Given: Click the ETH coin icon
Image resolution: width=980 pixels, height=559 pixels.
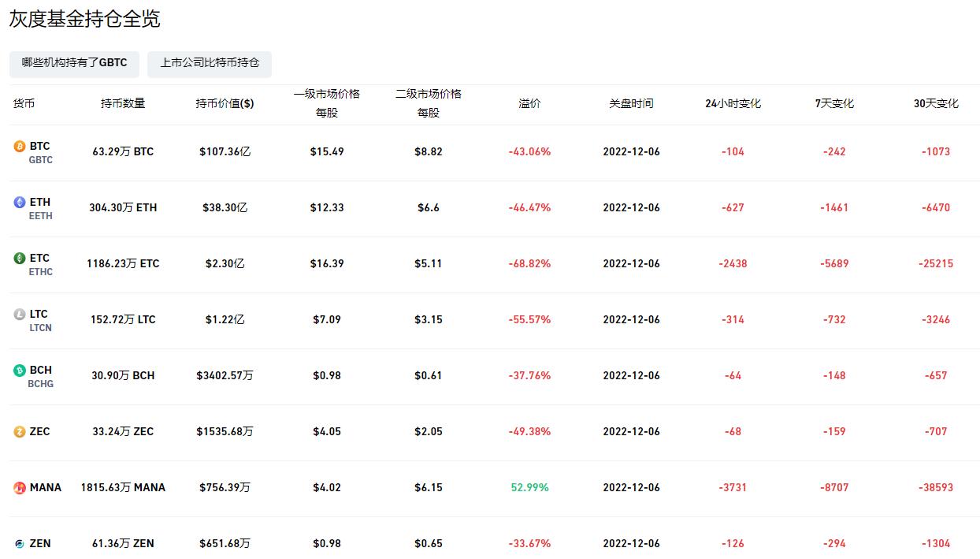Looking at the screenshot, I should click(20, 202).
